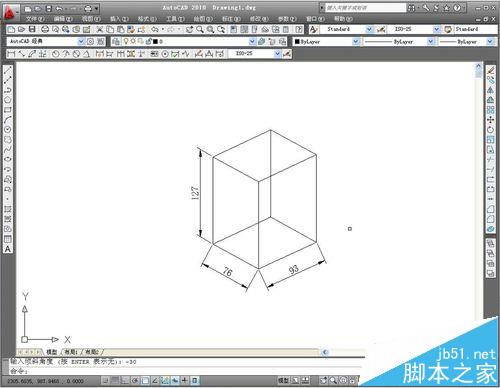Click the New drawing icon in standard toolbar
The image size is (500, 388).
pyautogui.click(x=11, y=30)
